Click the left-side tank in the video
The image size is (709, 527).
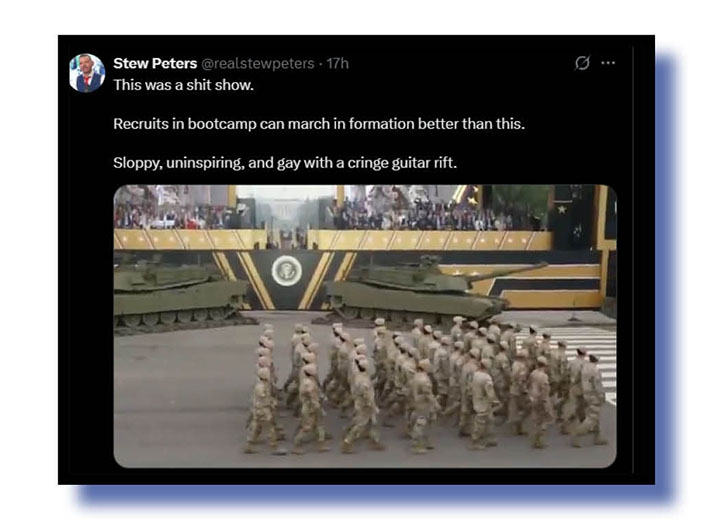pos(179,294)
